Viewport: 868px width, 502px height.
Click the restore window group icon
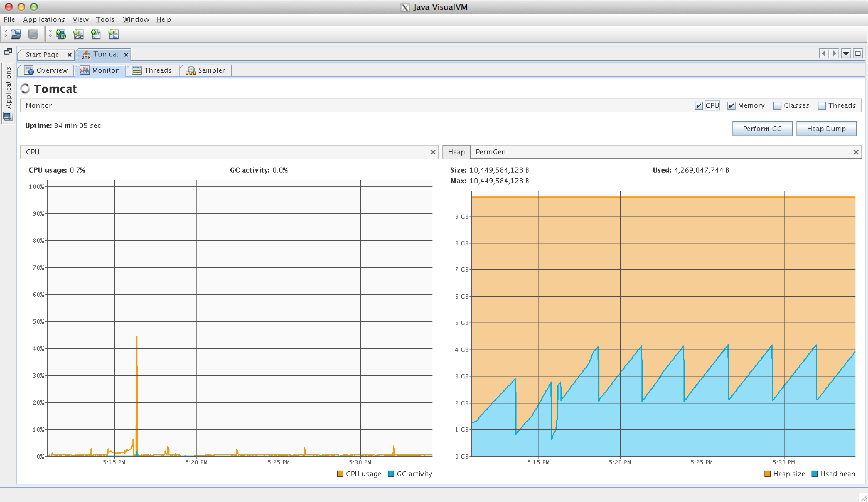[x=8, y=52]
